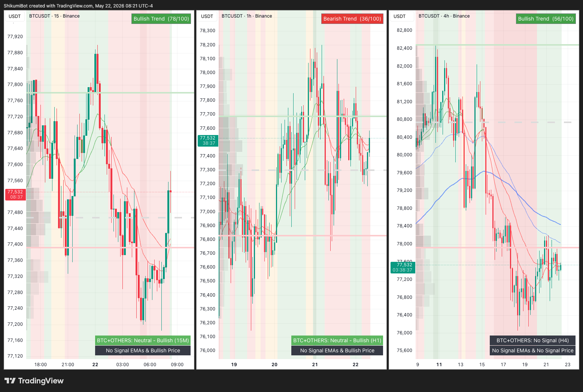
Task: Click 'BTC+OTHERS: Neutral - Bullish (H1)' label
Action: tap(337, 340)
